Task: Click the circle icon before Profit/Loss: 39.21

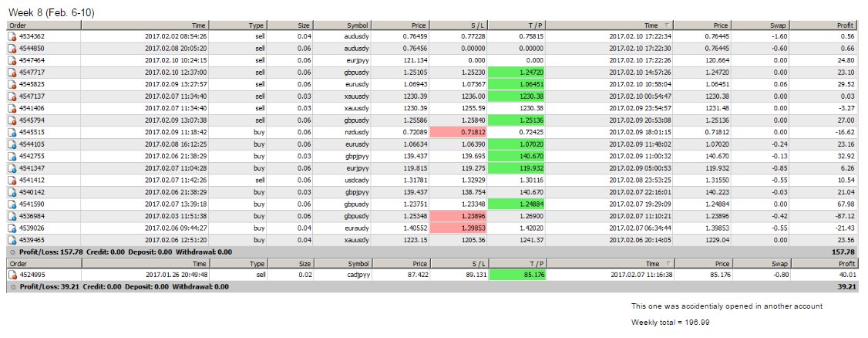Action: point(13,287)
